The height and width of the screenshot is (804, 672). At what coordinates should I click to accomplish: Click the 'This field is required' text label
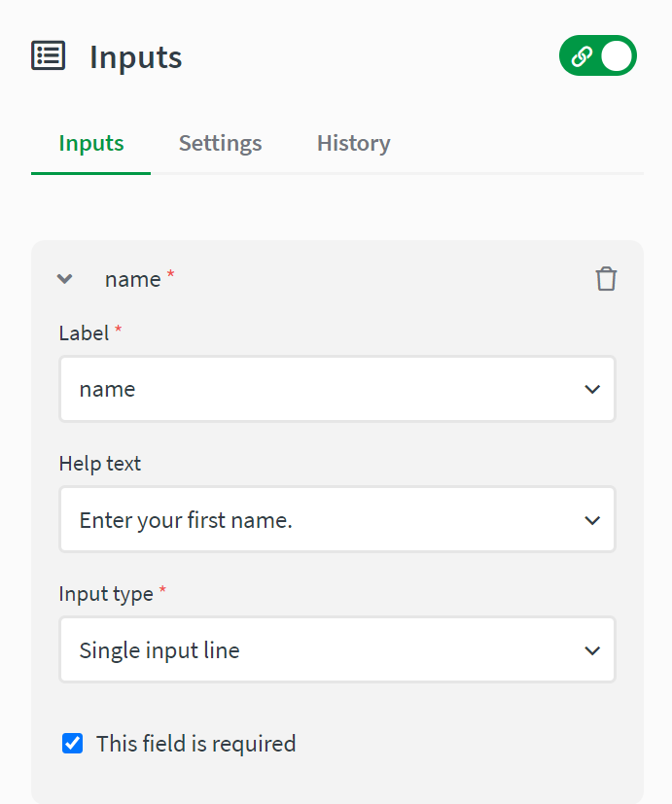195,743
